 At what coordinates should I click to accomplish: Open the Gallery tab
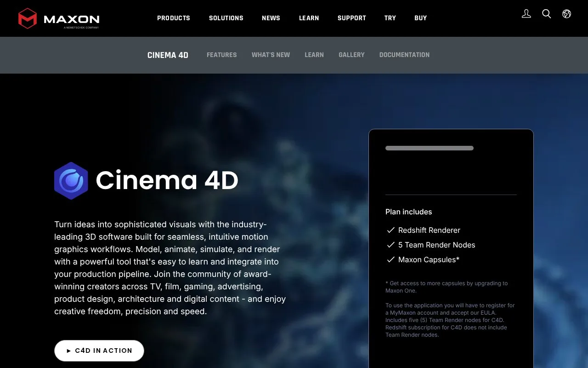(x=351, y=55)
